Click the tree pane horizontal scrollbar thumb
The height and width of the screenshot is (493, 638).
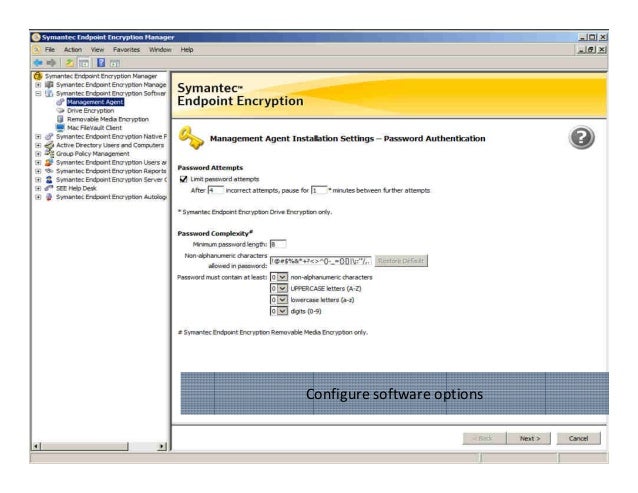pos(85,446)
